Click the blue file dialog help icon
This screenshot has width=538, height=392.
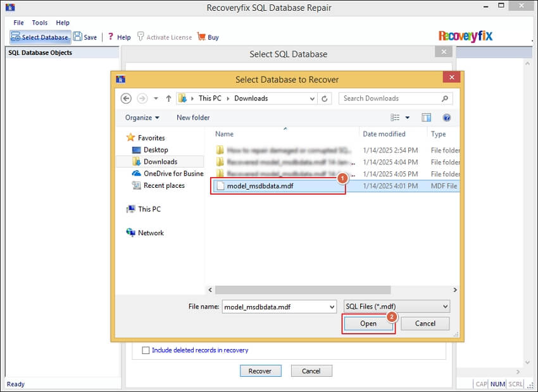pos(447,118)
